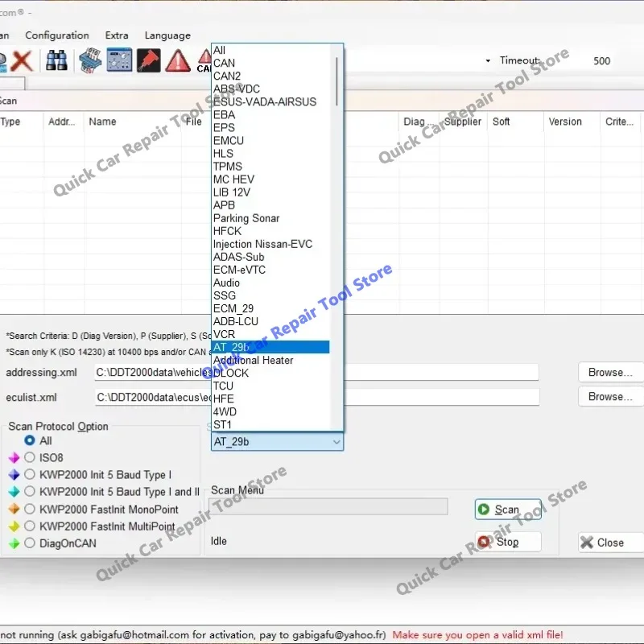
Task: Collapse the AT_29b combo box
Action: (x=336, y=442)
